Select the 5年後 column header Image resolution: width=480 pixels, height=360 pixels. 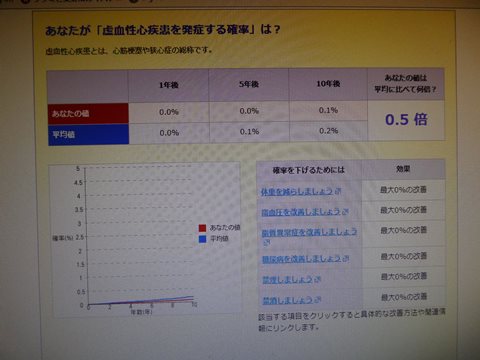tap(249, 84)
